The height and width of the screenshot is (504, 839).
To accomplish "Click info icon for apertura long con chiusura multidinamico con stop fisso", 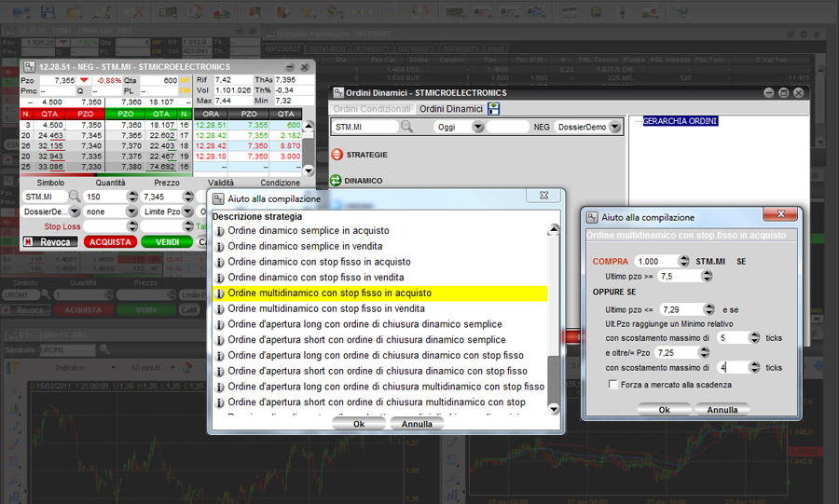I will click(219, 387).
